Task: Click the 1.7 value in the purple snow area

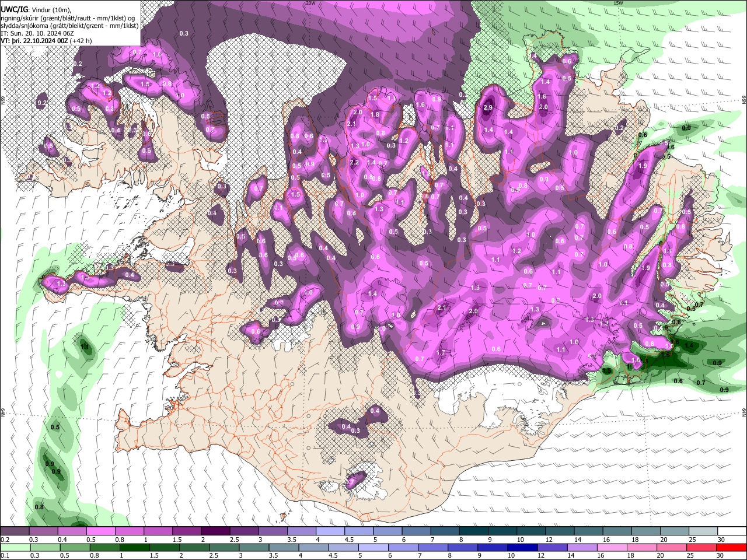Action: 441,352
